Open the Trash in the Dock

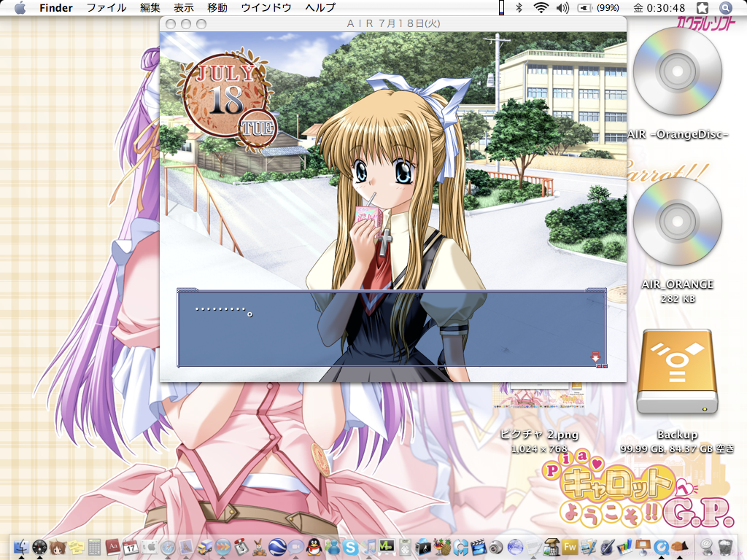(725, 547)
